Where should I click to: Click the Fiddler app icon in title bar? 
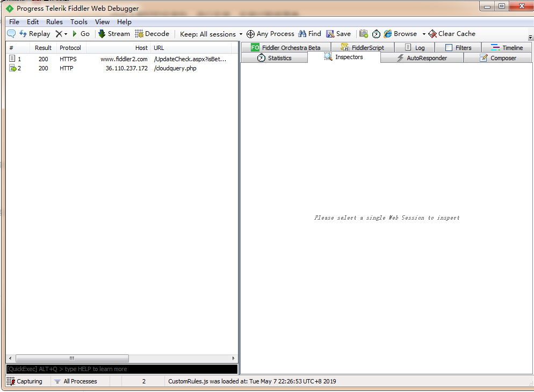point(10,8)
